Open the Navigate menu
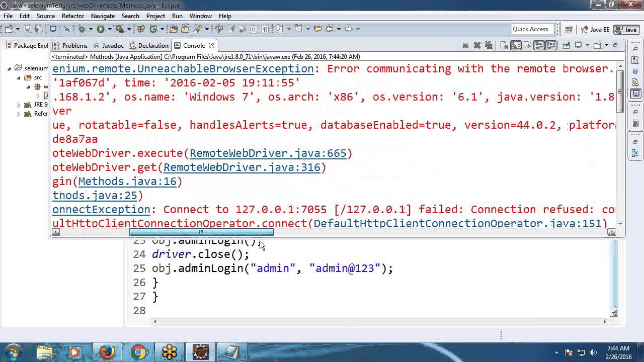This screenshot has height=362, width=644. pyautogui.click(x=103, y=16)
